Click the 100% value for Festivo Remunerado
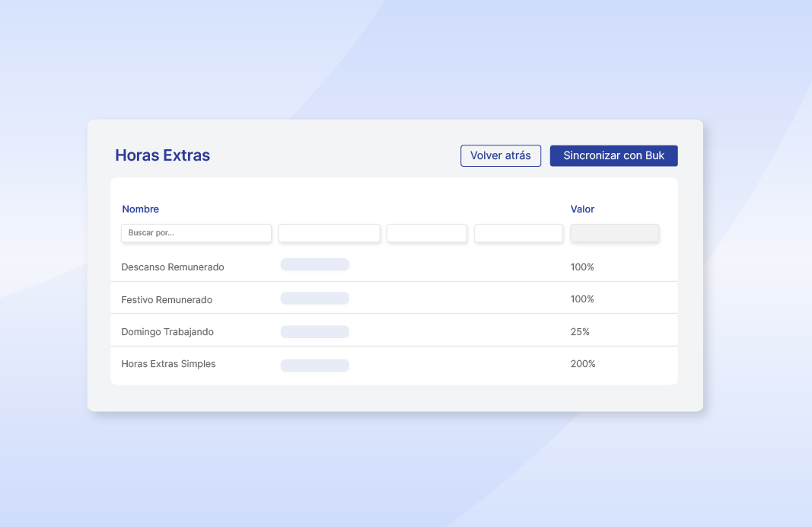Screen dimensions: 812x527 pos(582,299)
